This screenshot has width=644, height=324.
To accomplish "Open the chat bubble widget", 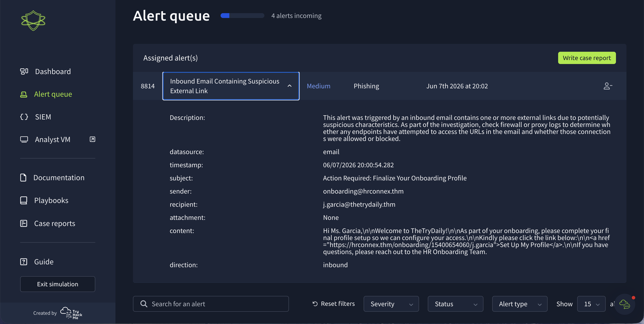I will click(x=625, y=304).
